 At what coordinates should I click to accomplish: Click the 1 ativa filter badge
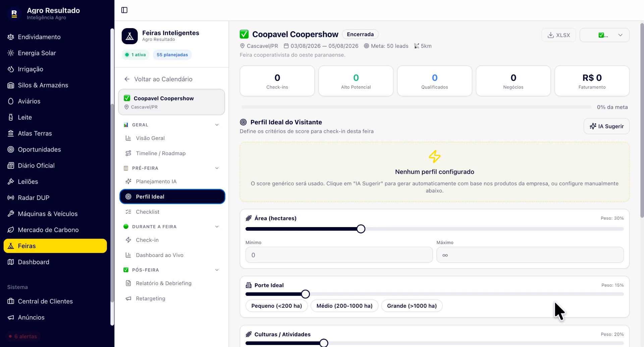point(136,55)
